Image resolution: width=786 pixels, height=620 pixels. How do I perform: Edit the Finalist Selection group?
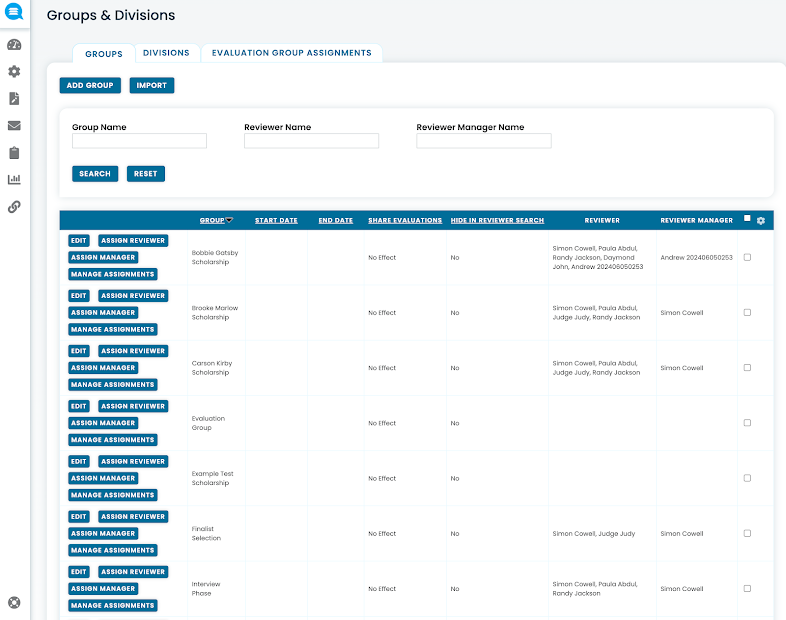click(x=79, y=517)
